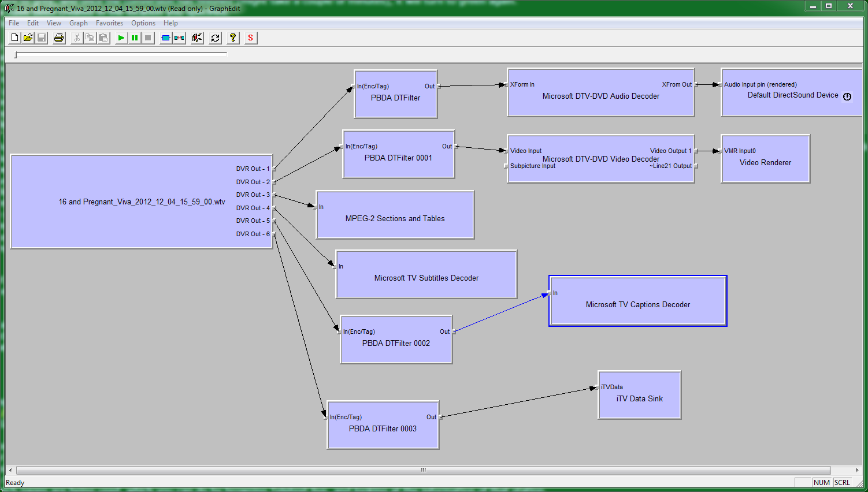Select Microsoft TV Captions Decoder filter

click(x=638, y=301)
